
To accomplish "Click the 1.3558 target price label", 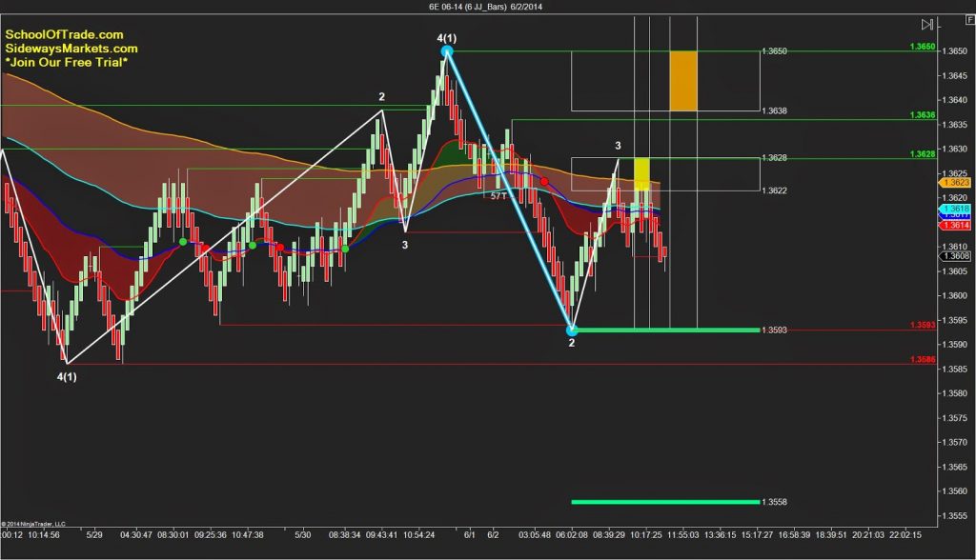I will click(x=774, y=502).
